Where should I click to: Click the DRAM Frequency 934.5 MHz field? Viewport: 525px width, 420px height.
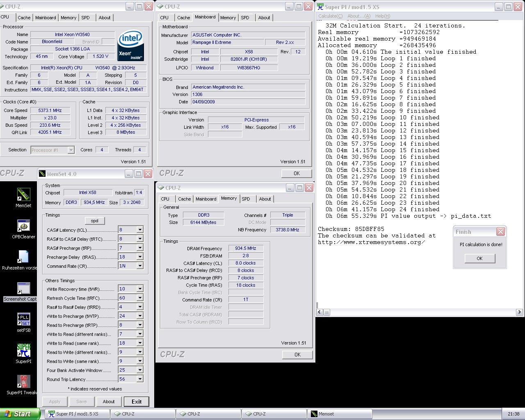pos(246,249)
